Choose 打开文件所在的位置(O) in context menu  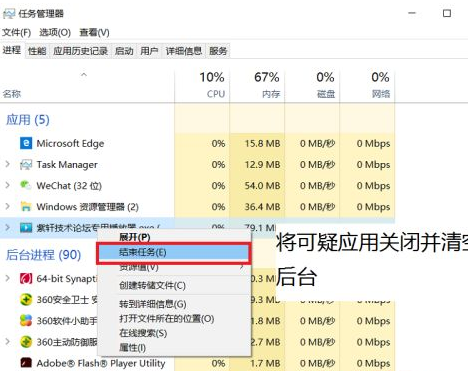pos(174,319)
